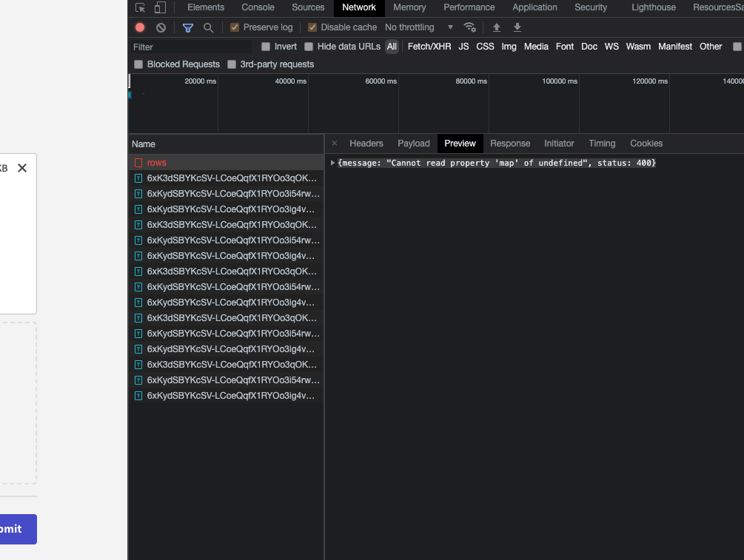Check the Blocked Requests checkbox
This screenshot has height=560, width=744.
coord(138,64)
